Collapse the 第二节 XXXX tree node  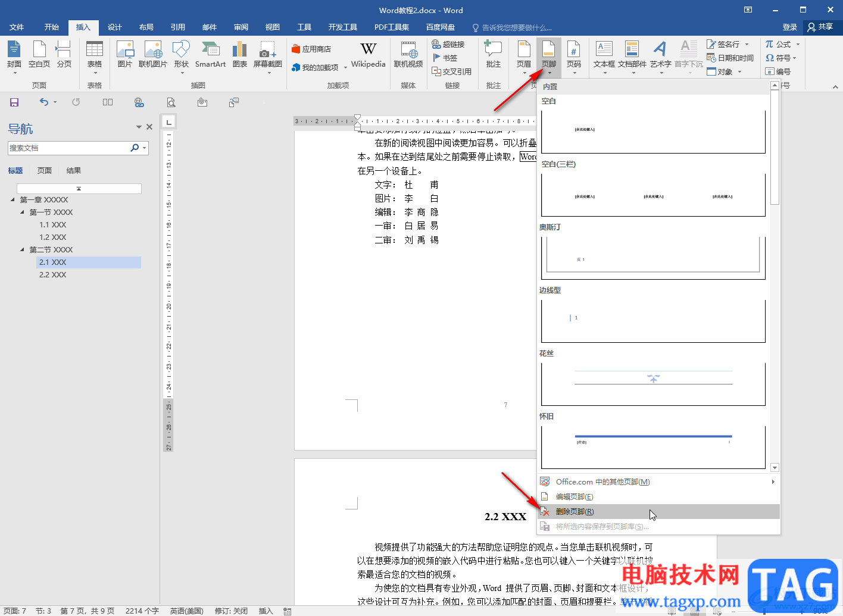[x=23, y=250]
